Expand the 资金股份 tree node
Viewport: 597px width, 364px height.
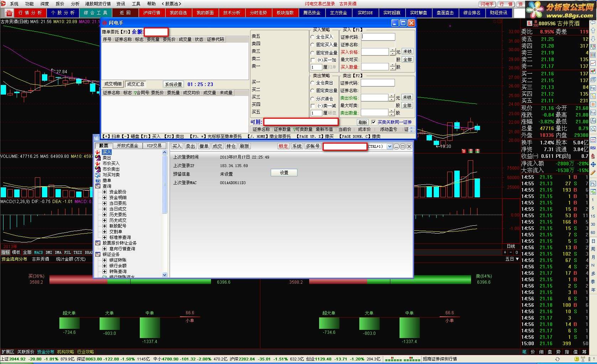pyautogui.click(x=105, y=192)
